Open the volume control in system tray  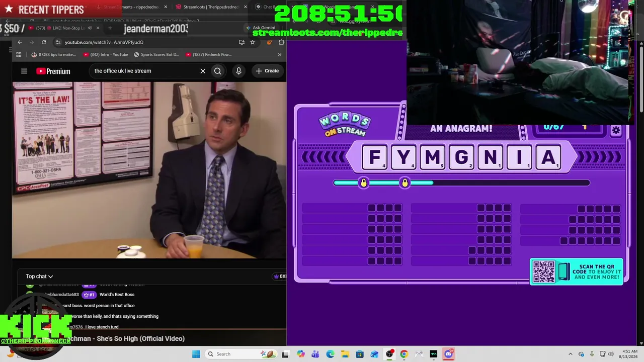point(612,354)
